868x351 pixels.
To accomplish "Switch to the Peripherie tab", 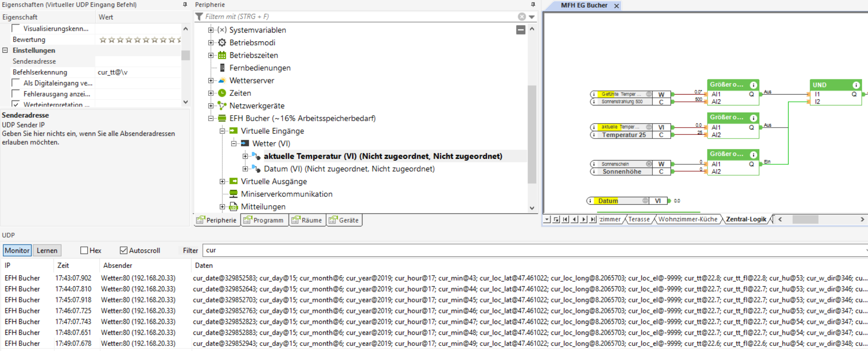I will (x=217, y=220).
